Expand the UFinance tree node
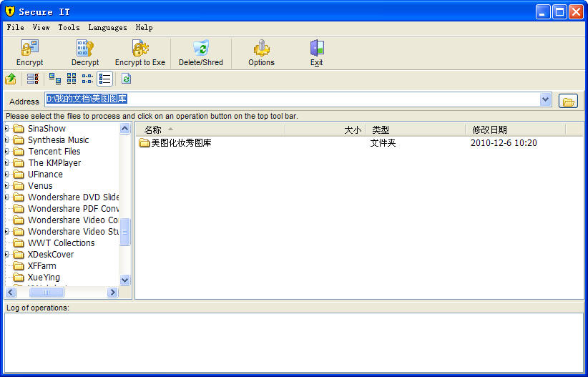 pyautogui.click(x=6, y=175)
